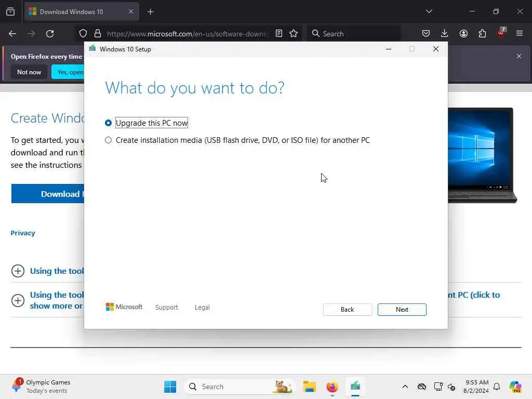
Task: Reload the page in Firefox
Action: click(x=50, y=34)
